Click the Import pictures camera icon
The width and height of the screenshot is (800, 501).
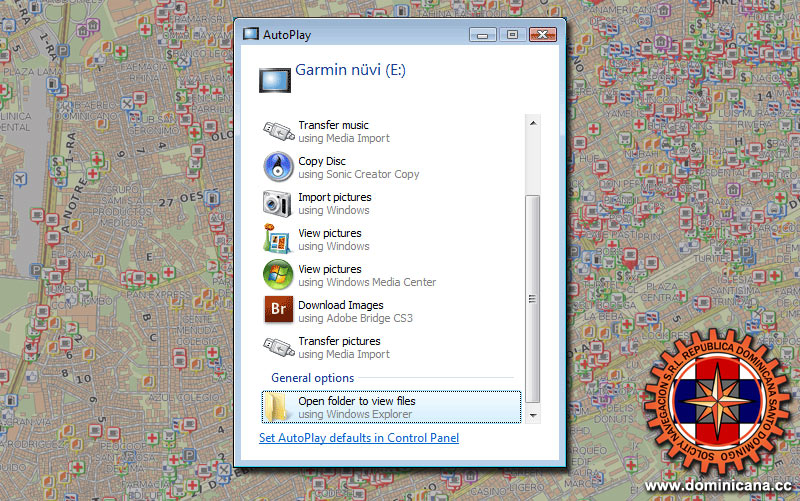pos(278,203)
